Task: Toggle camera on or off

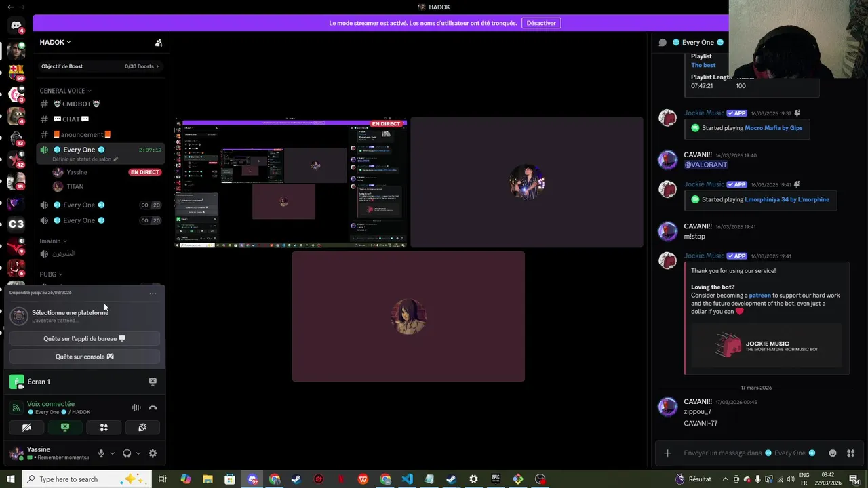Action: [x=26, y=428]
